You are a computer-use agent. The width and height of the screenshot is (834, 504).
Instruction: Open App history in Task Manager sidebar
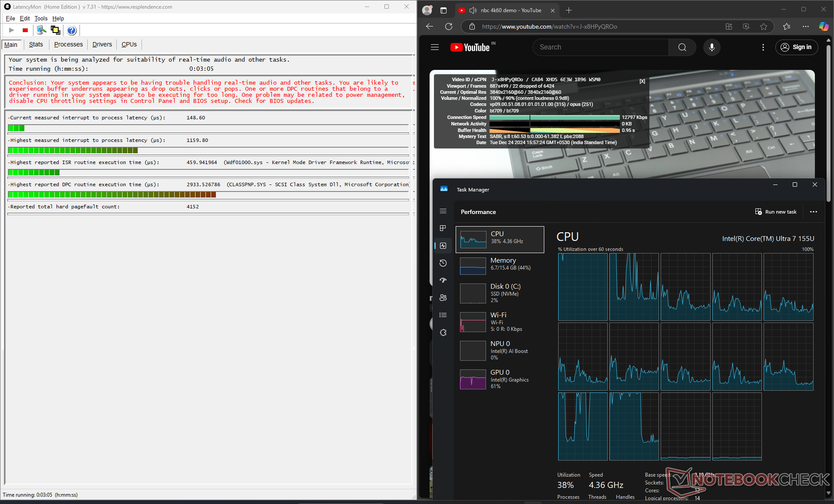(x=443, y=263)
